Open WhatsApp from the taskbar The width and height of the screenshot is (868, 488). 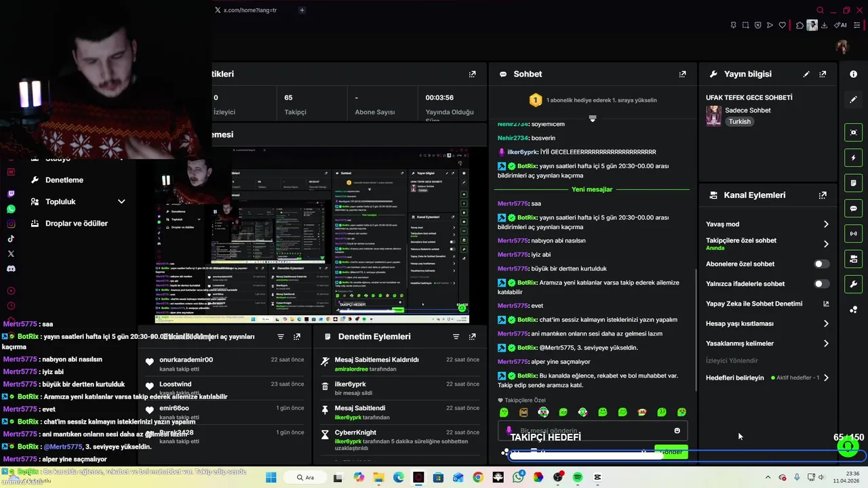(518, 478)
